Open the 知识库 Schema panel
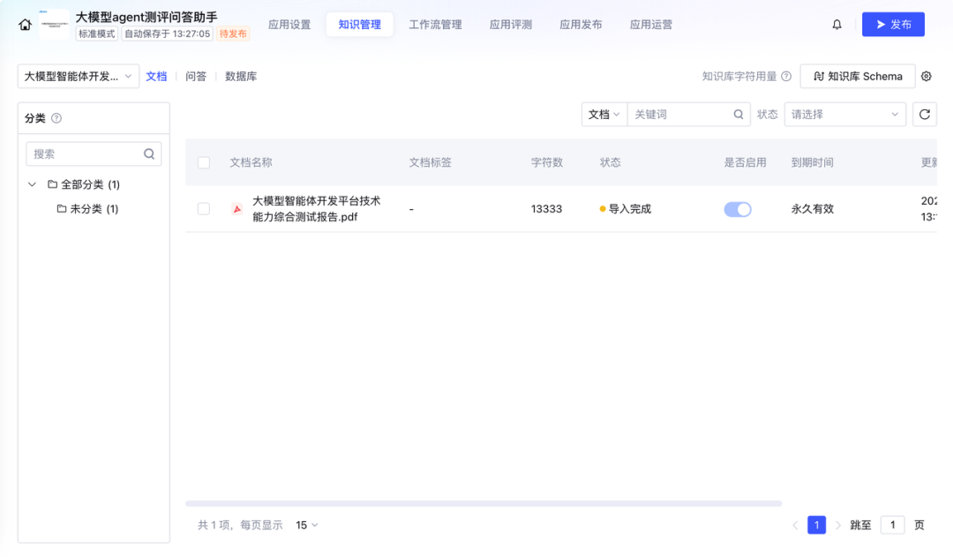 [857, 76]
